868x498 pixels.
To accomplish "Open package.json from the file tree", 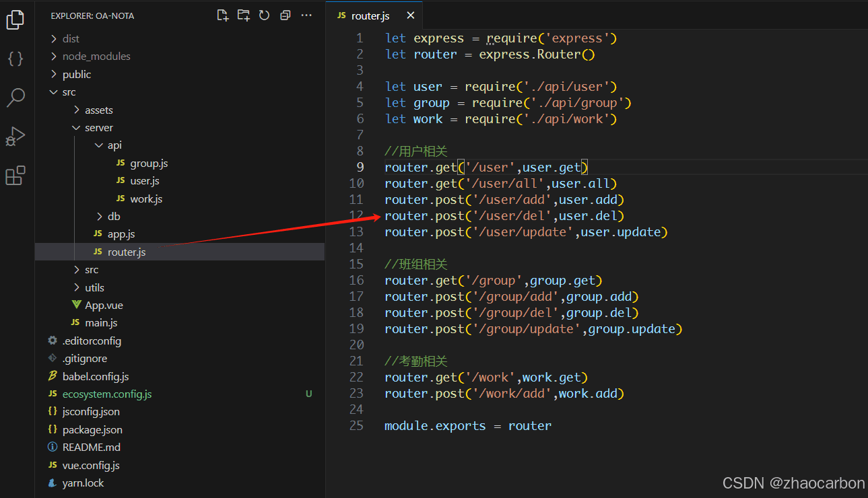I will tap(92, 429).
